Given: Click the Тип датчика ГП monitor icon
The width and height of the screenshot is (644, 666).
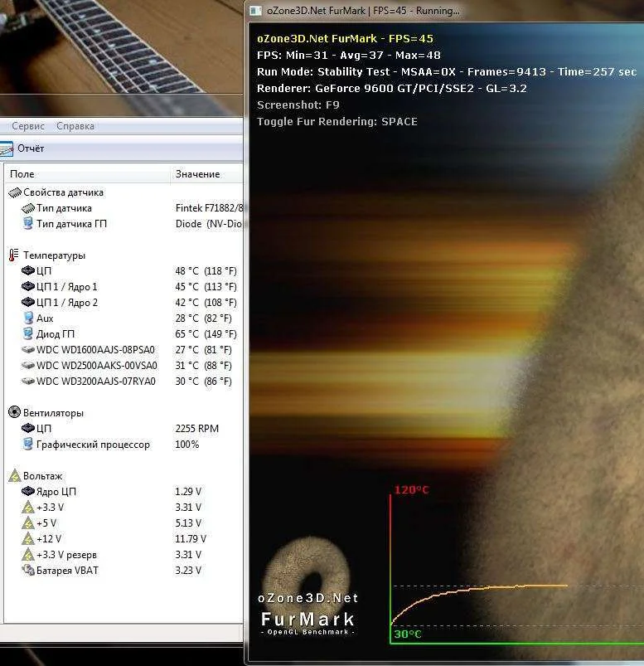Looking at the screenshot, I should (28, 223).
